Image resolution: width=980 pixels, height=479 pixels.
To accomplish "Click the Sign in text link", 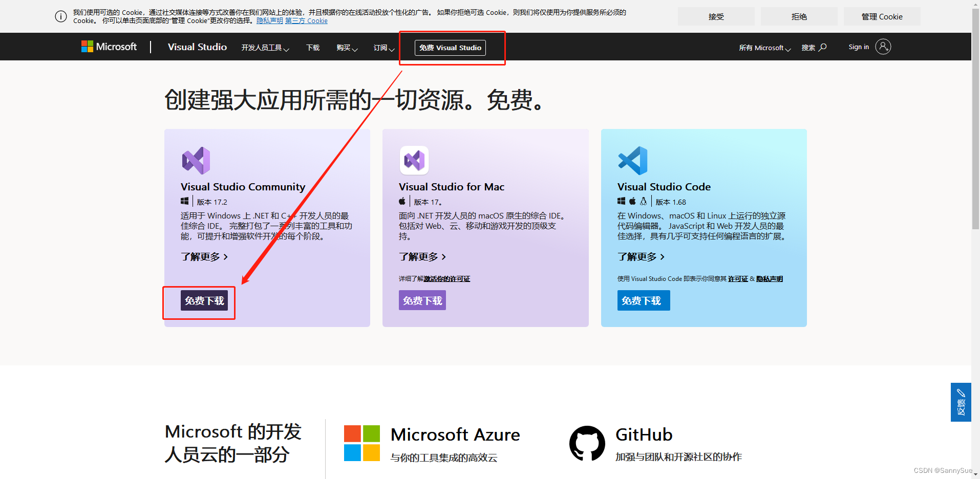I will click(x=859, y=47).
